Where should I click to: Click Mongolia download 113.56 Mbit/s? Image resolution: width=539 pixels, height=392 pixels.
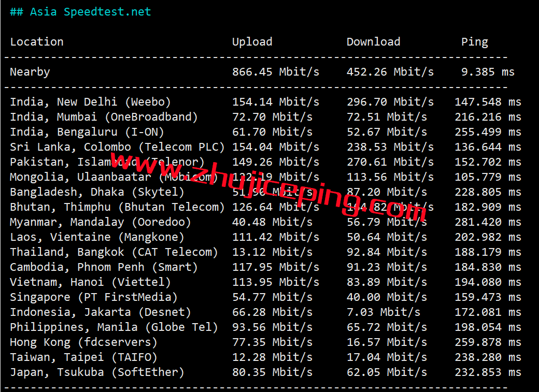(390, 177)
